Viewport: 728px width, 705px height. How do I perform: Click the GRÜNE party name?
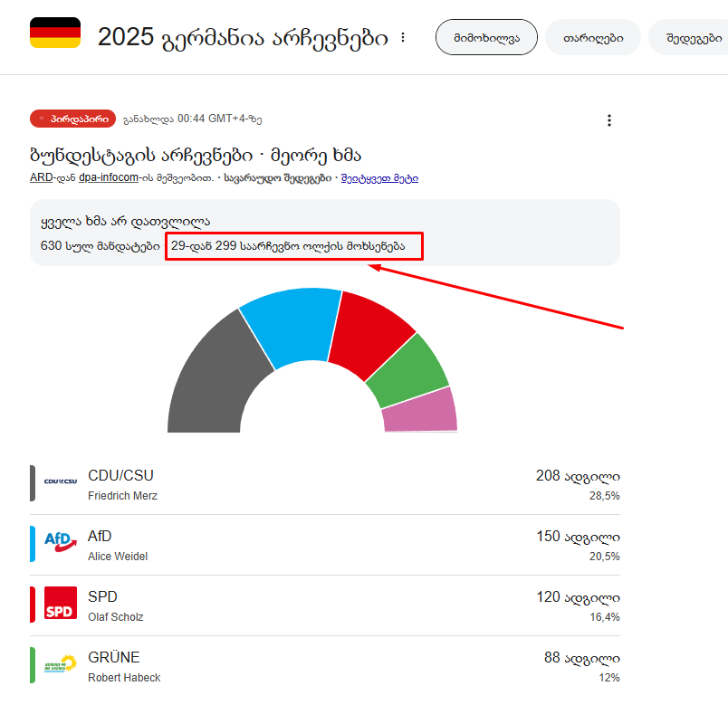point(114,657)
